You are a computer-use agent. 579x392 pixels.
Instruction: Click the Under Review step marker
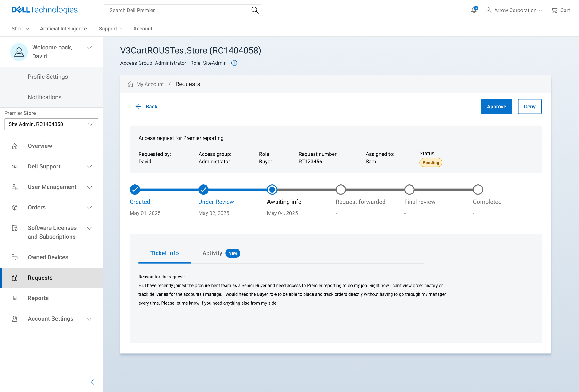[204, 190]
